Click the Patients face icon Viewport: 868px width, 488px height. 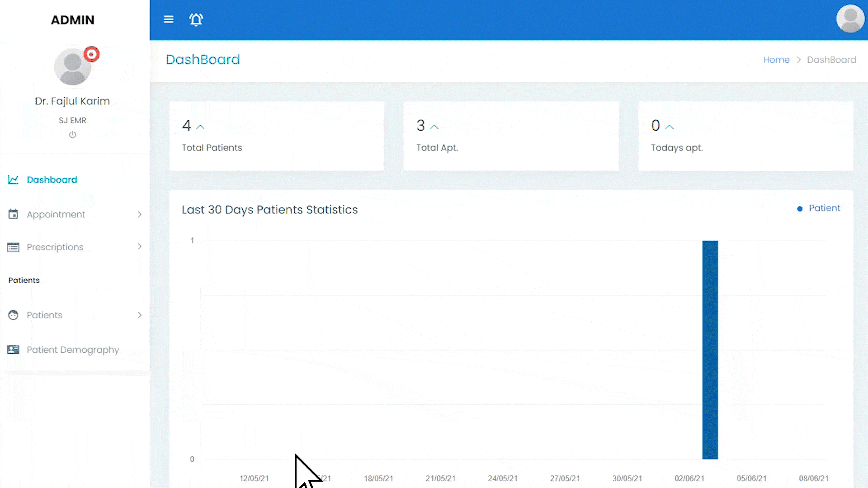(13, 315)
